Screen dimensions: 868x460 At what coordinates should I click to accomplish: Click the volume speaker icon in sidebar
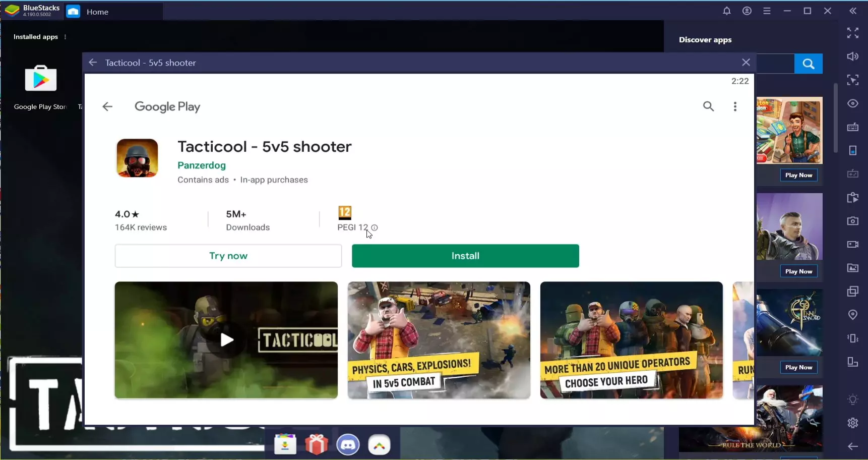click(852, 56)
